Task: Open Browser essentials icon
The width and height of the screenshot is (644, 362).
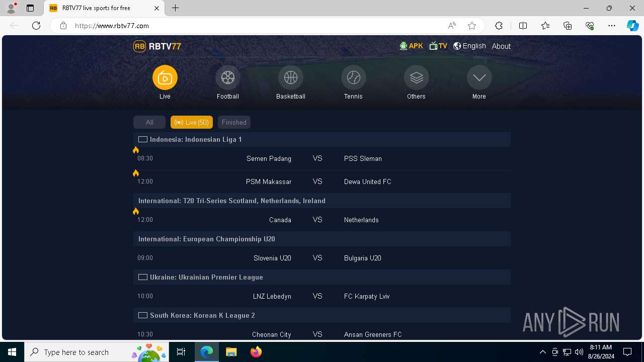Action: [x=590, y=26]
